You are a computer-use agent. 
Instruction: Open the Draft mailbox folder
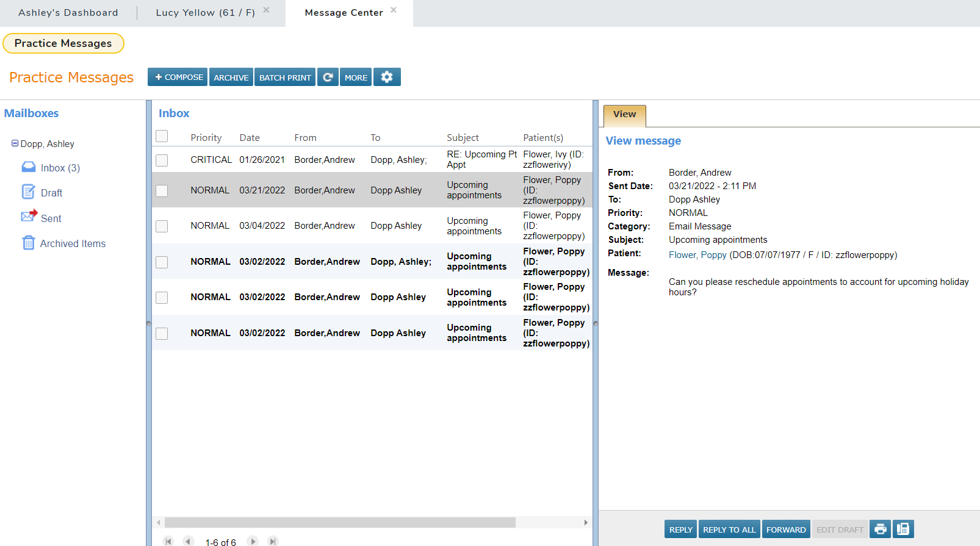tap(51, 193)
